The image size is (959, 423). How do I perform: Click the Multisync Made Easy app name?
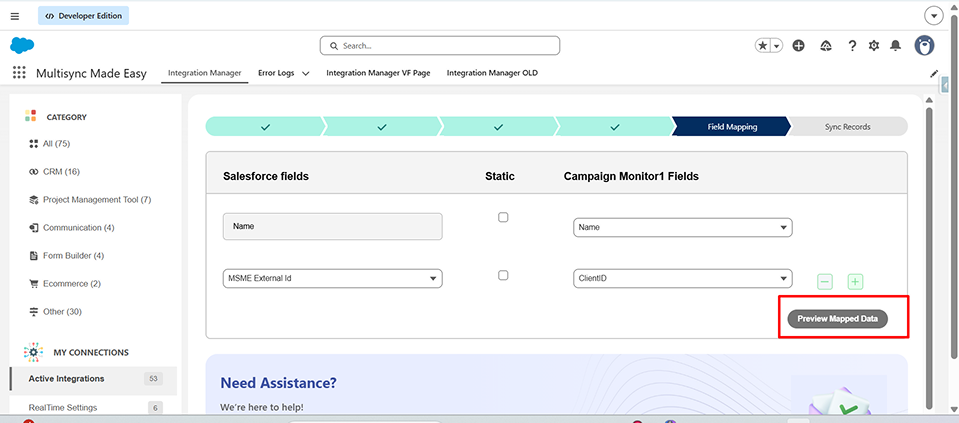pos(92,73)
